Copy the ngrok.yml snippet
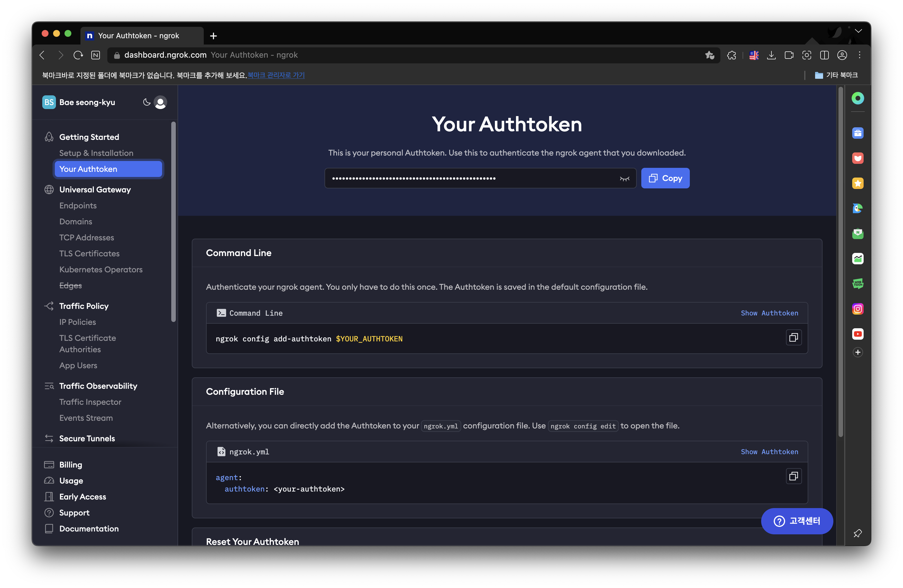 coord(793,476)
